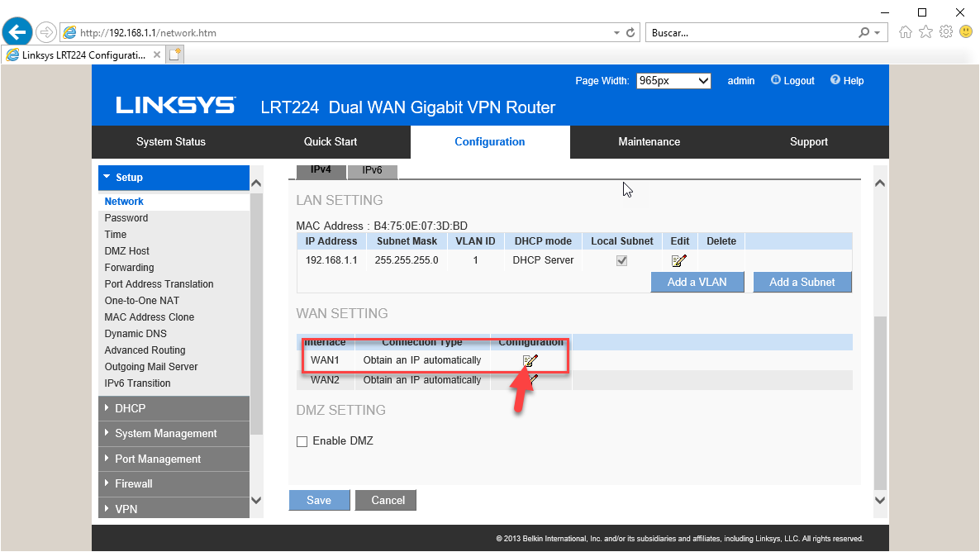Screen dimensions: 980x552
Task: Open browser settings gear icon
Action: click(x=946, y=32)
